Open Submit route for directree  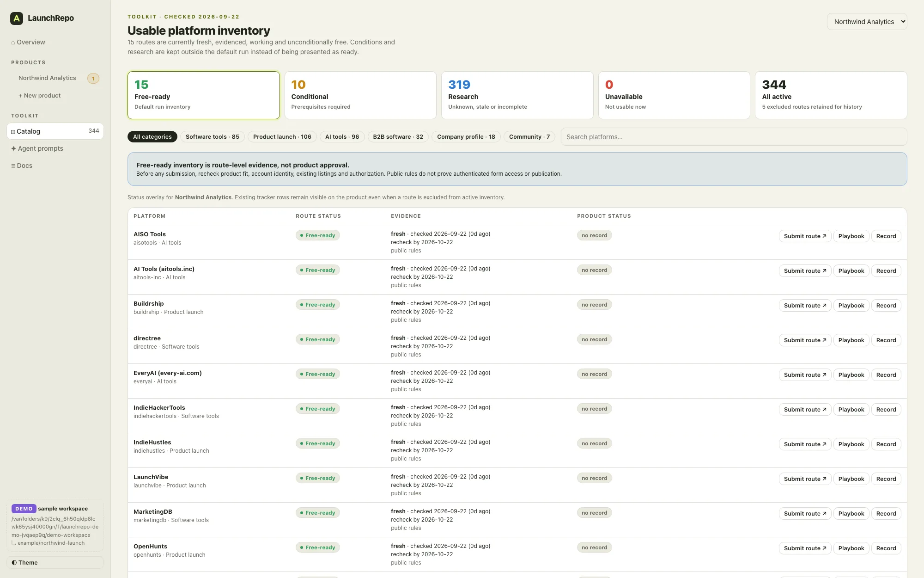[x=805, y=340]
